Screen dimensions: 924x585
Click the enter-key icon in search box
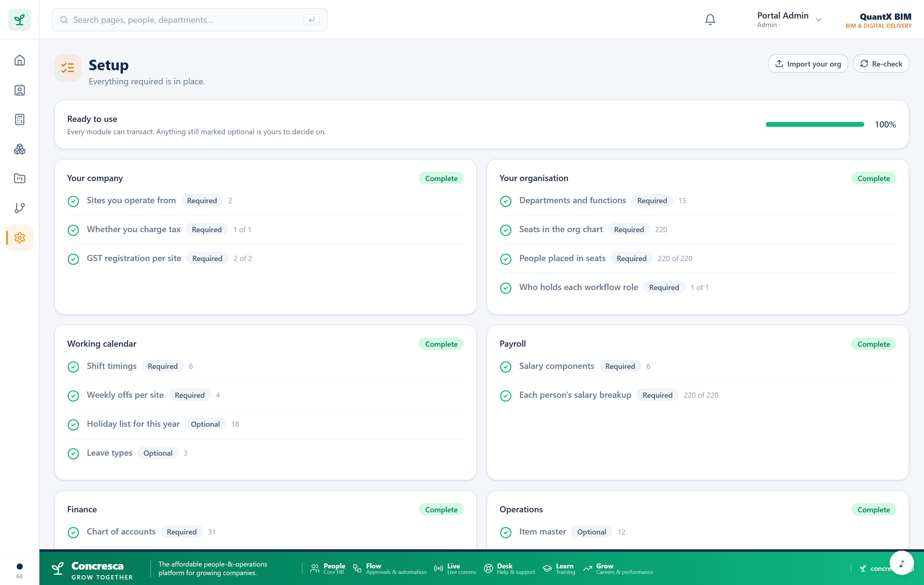(311, 20)
